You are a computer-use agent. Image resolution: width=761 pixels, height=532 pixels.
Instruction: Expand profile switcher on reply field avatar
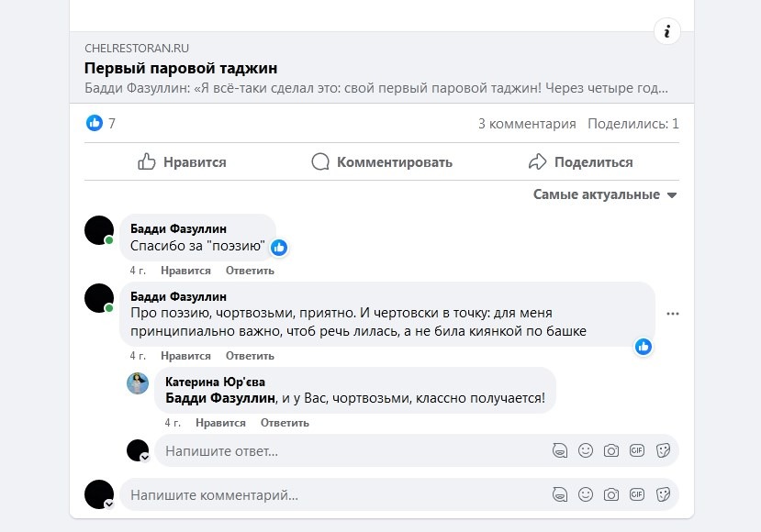144,457
